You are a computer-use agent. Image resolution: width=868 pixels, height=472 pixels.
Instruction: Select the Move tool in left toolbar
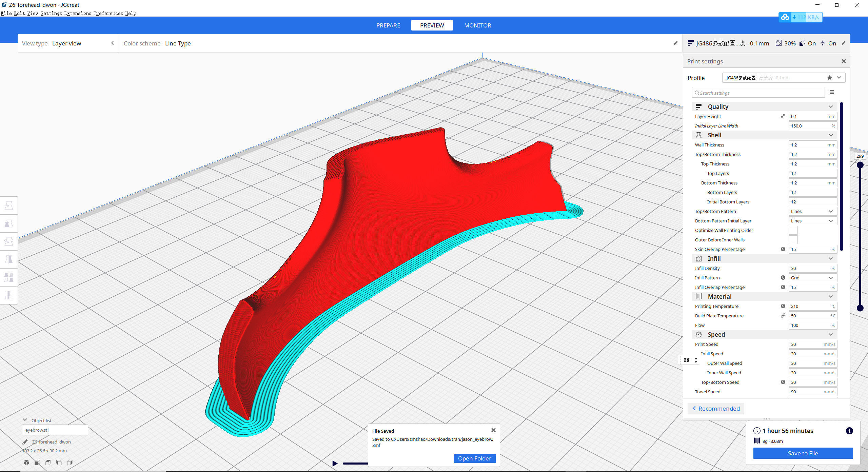[9, 206]
